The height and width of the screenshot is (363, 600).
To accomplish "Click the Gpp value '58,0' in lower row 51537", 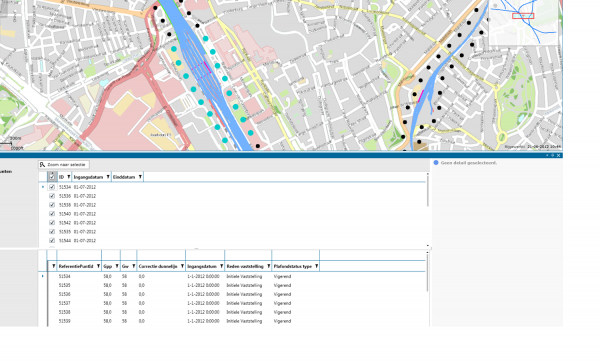I will point(107,303).
